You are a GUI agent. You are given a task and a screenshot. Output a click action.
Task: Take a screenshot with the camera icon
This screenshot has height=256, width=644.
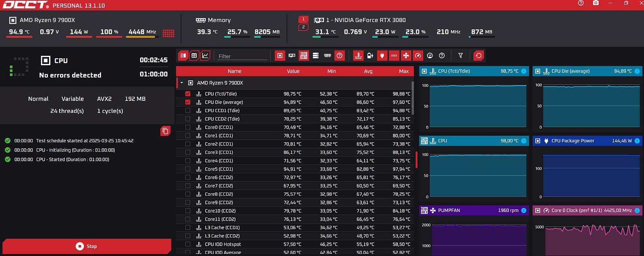(x=596, y=3)
